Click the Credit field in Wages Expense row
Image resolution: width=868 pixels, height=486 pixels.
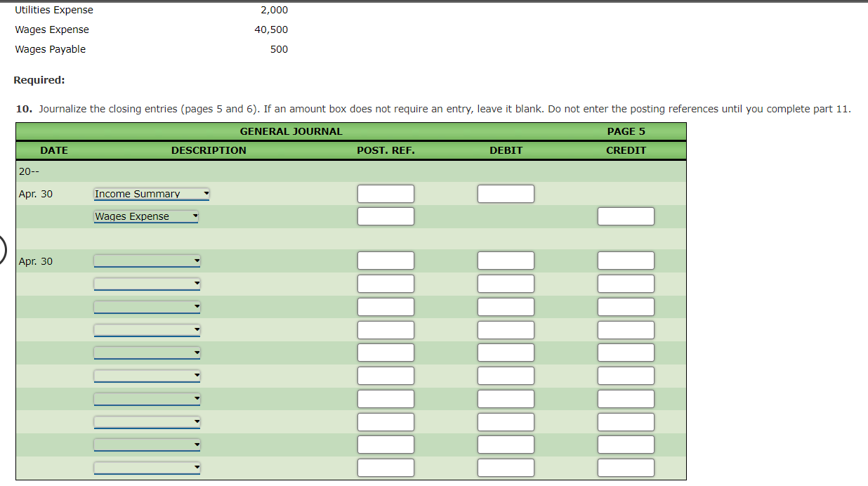coord(626,216)
